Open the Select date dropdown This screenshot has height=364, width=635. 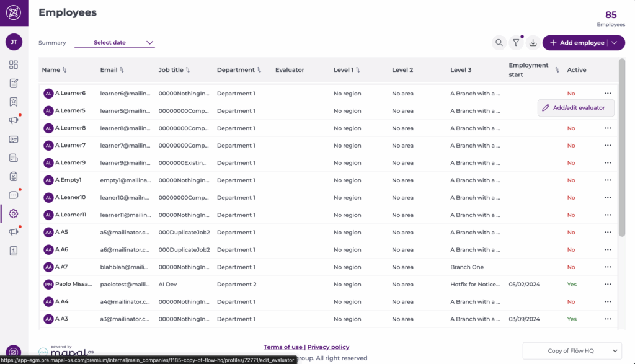click(x=115, y=43)
